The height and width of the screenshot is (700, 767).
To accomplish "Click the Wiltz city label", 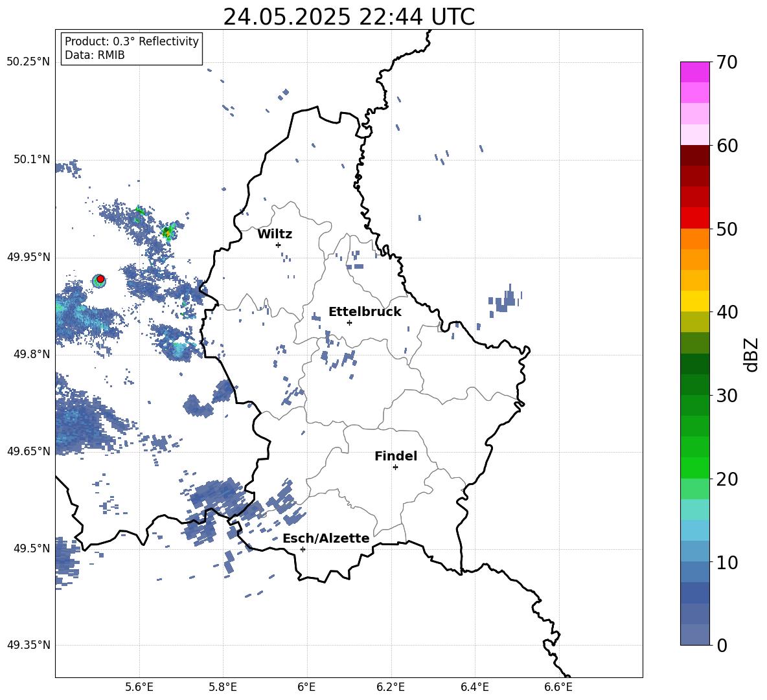I will click(x=275, y=234).
